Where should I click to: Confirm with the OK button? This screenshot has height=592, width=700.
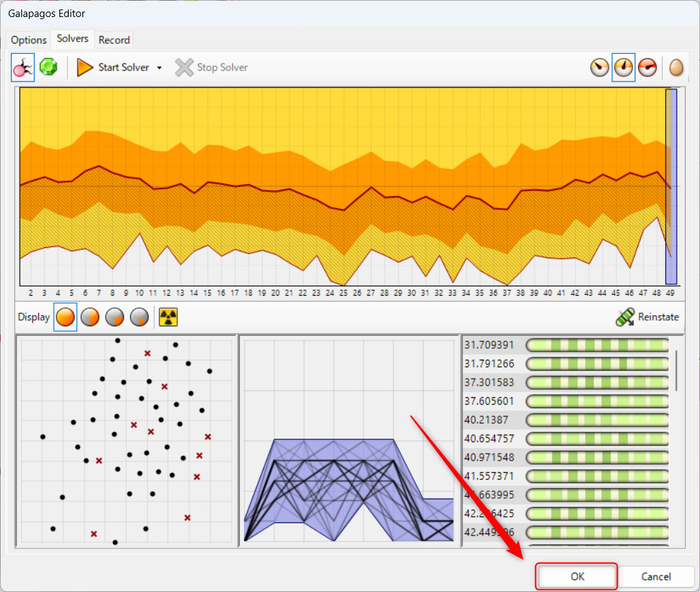[x=576, y=576]
